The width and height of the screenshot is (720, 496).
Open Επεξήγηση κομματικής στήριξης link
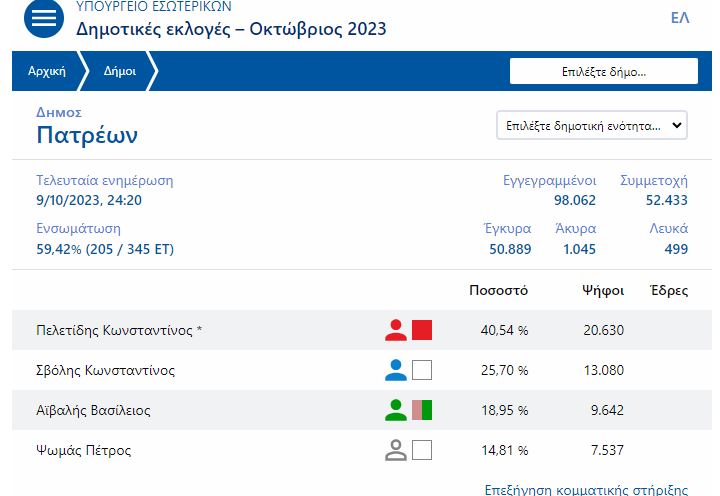pyautogui.click(x=586, y=489)
